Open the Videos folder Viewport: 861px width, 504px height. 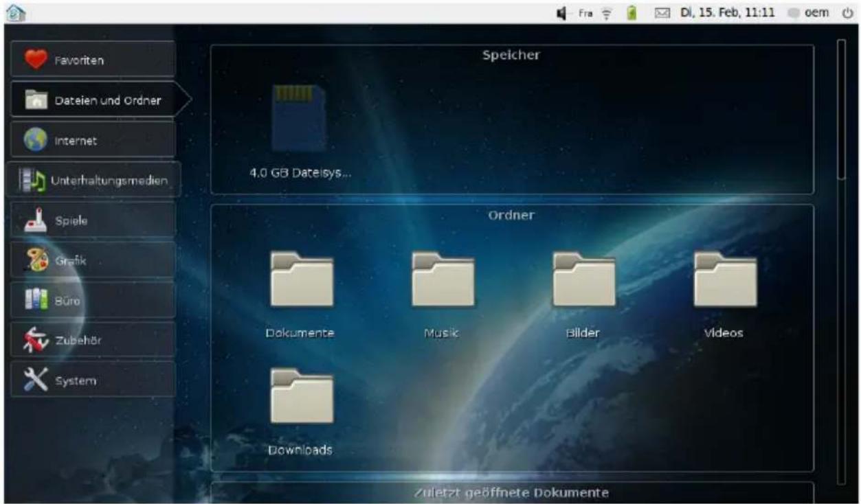(x=724, y=295)
